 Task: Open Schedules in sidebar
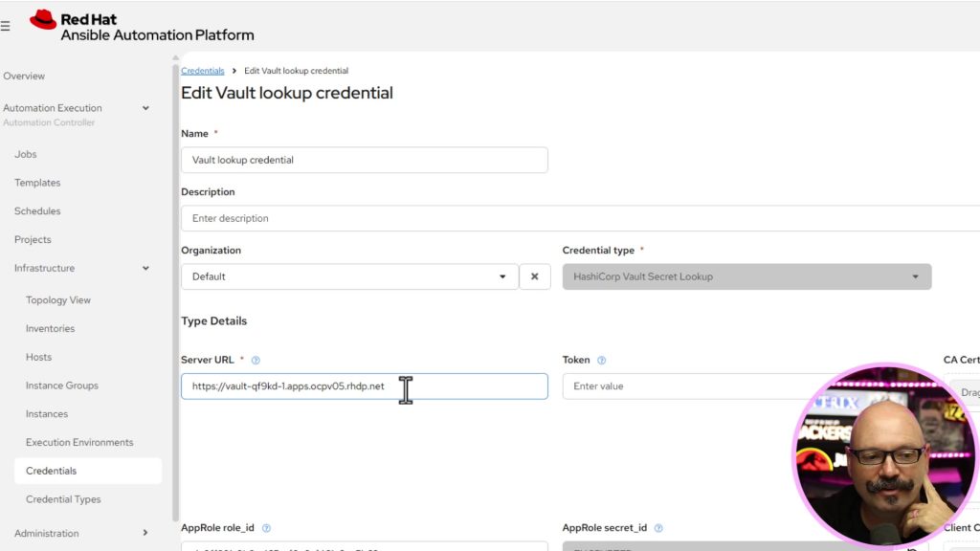click(37, 211)
